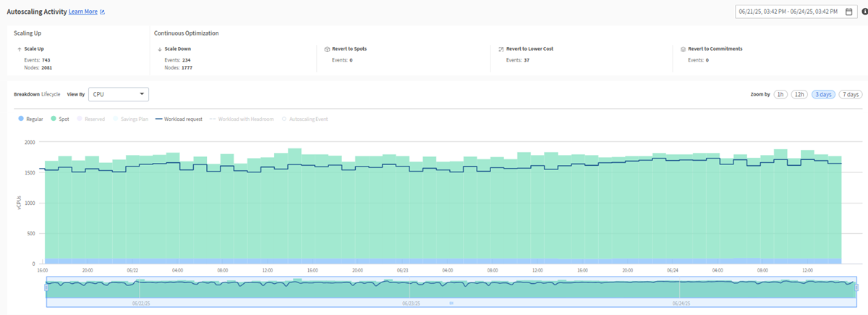
Task: Open the Learn More link
Action: click(82, 12)
